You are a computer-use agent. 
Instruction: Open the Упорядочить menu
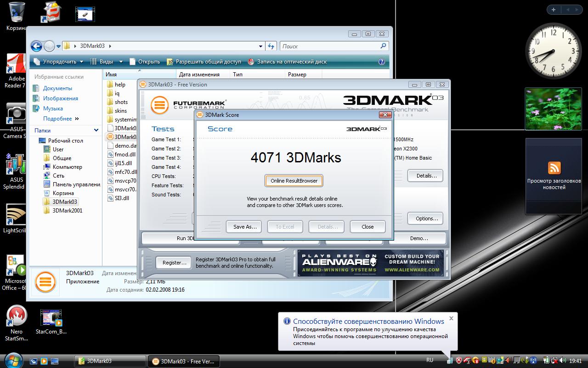[x=59, y=62]
